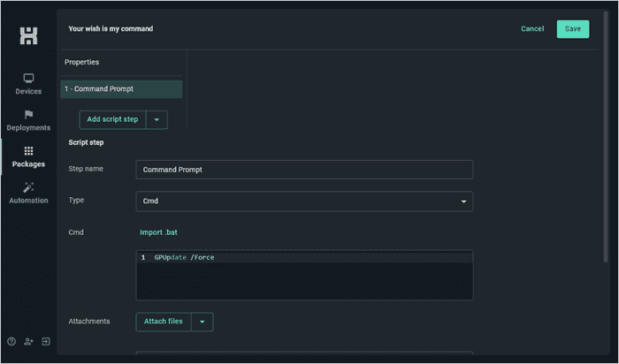Open the help question mark icon

coord(11,342)
